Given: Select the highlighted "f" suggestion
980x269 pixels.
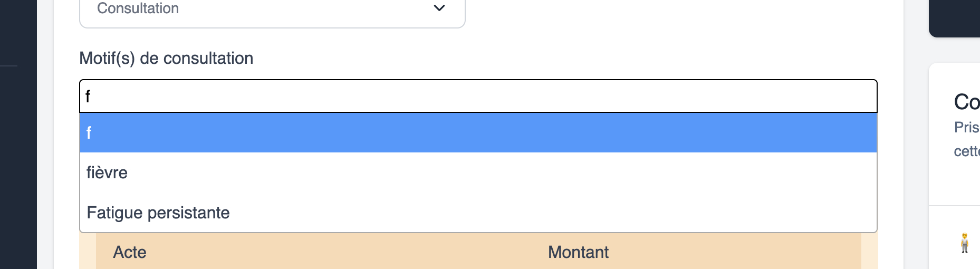Looking at the screenshot, I should click(x=478, y=133).
